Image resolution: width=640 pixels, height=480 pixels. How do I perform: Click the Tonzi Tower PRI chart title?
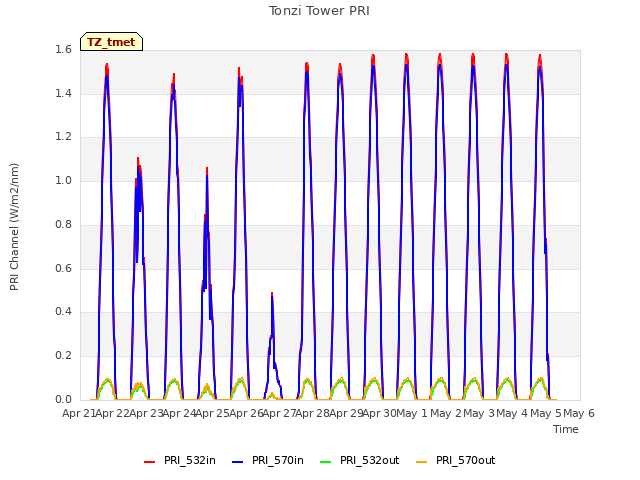pyautogui.click(x=319, y=11)
